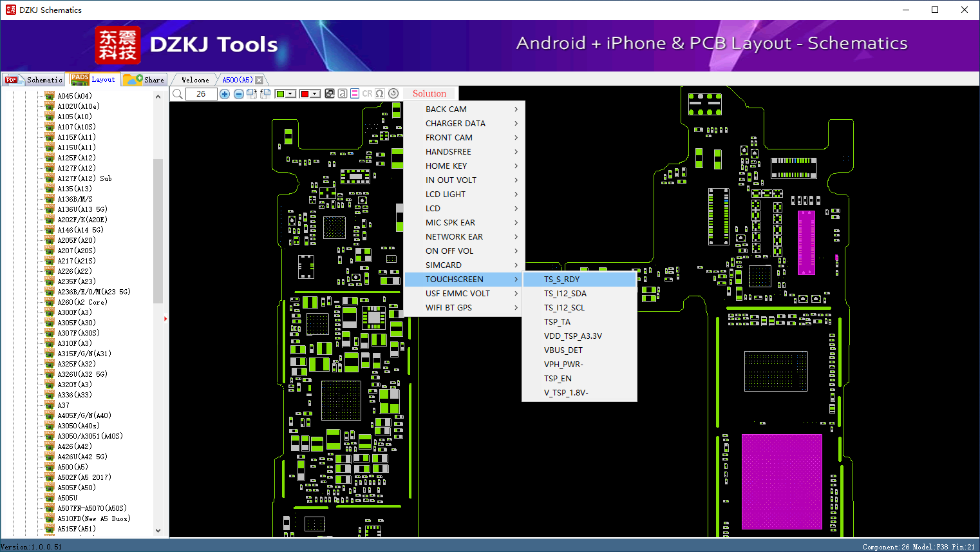The height and width of the screenshot is (552, 980).
Task: Open the HOME KEY submenu
Action: click(464, 166)
